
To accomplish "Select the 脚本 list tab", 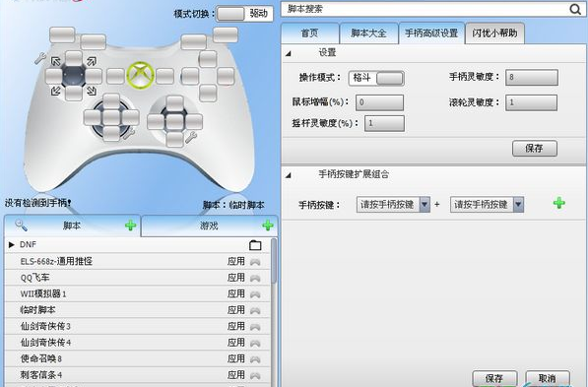I will (x=72, y=226).
